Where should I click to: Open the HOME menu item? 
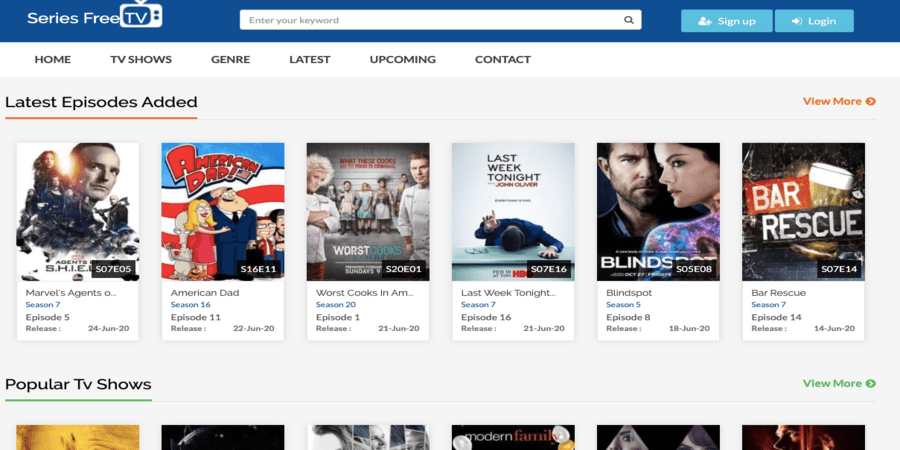pos(53,59)
